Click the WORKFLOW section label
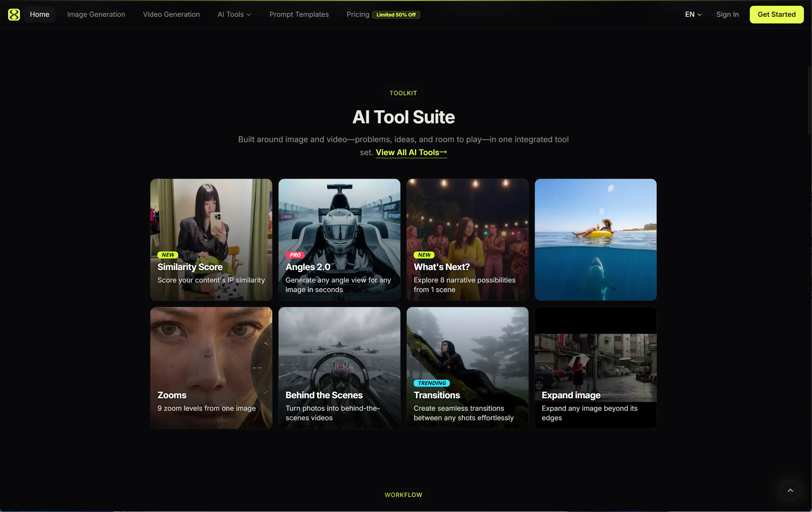812x512 pixels. pos(403,495)
